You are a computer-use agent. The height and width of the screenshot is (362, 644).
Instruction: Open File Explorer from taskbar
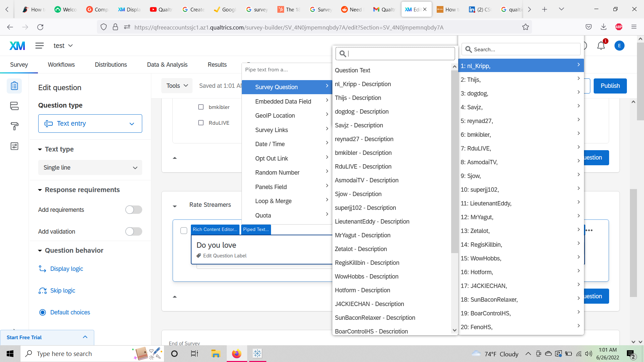tap(215, 354)
